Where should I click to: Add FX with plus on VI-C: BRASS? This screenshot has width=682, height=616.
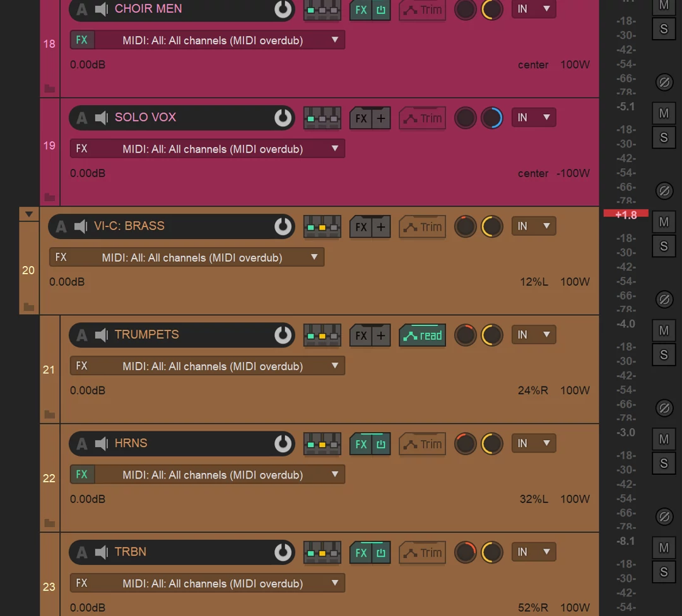pos(381,227)
